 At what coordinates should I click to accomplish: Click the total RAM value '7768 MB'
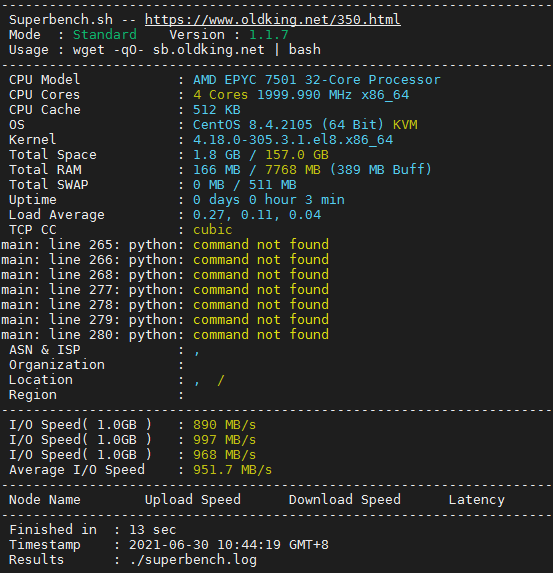(293, 170)
